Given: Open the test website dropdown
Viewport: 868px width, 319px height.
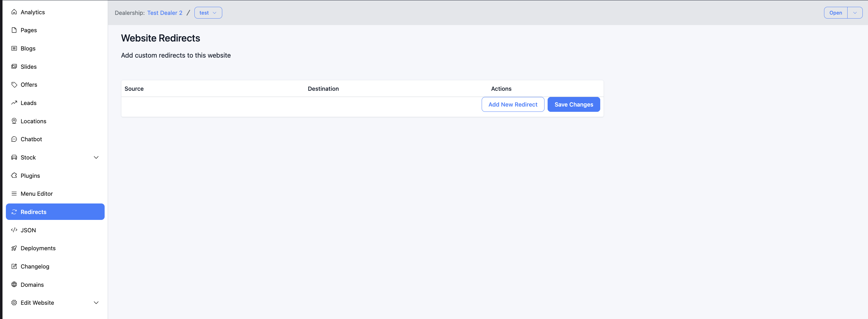Looking at the screenshot, I should (x=208, y=13).
